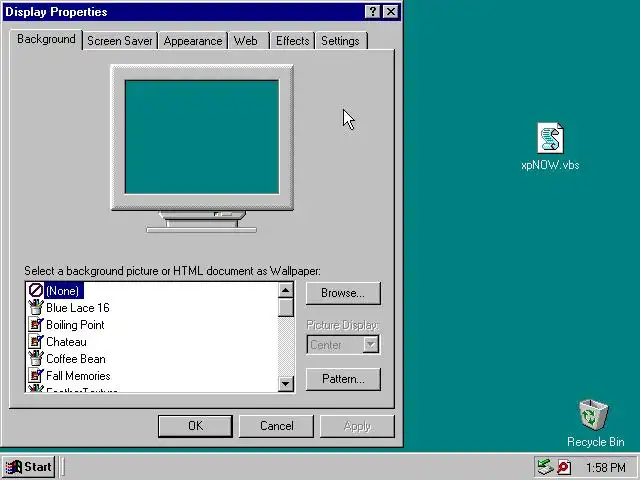Select the Blue Lace 16 wallpaper
Image resolution: width=640 pixels, height=480 pixels.
coord(78,308)
